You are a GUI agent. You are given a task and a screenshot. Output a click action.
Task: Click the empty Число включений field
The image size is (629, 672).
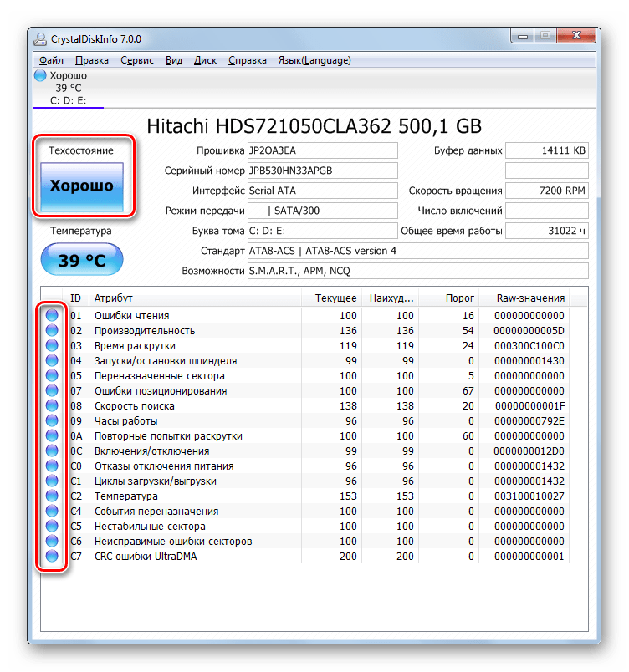point(547,211)
